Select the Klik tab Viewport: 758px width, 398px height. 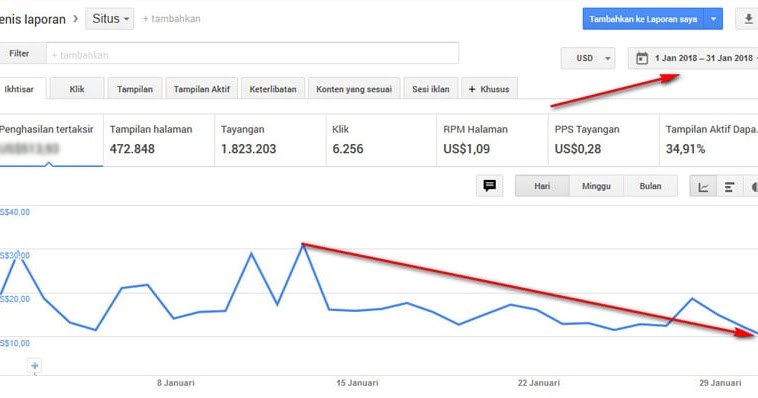coord(77,89)
